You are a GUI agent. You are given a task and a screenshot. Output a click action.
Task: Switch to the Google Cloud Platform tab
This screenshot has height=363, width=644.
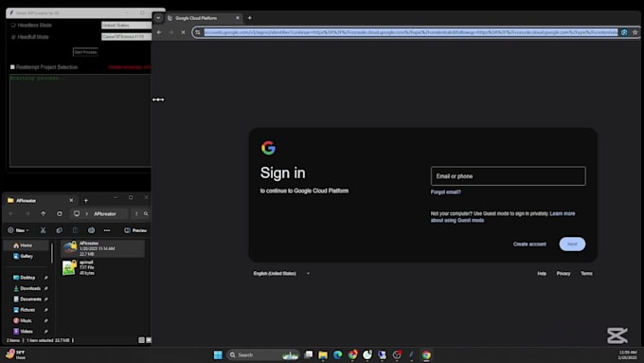[200, 18]
